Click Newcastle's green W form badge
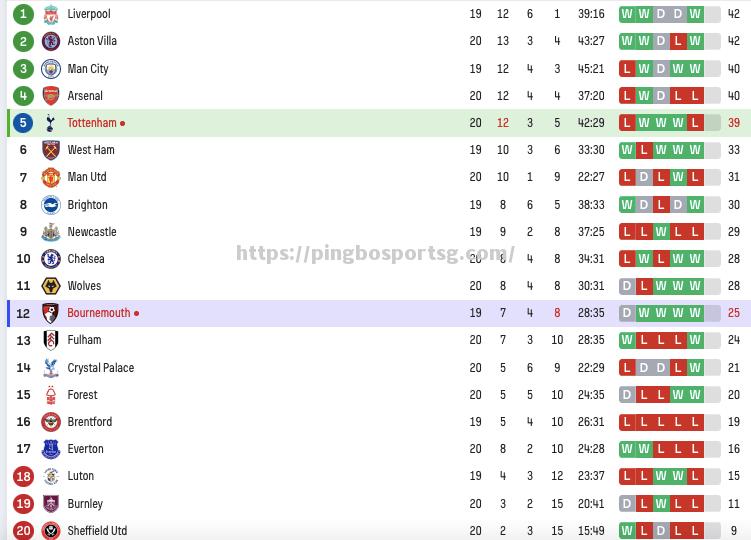 (661, 232)
